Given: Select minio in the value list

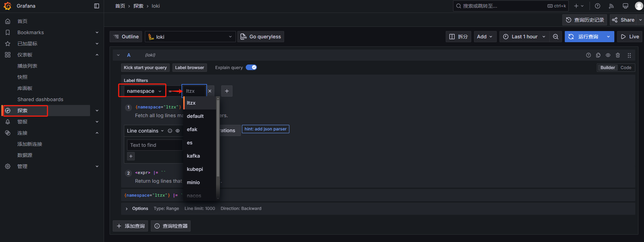Looking at the screenshot, I should [200, 182].
